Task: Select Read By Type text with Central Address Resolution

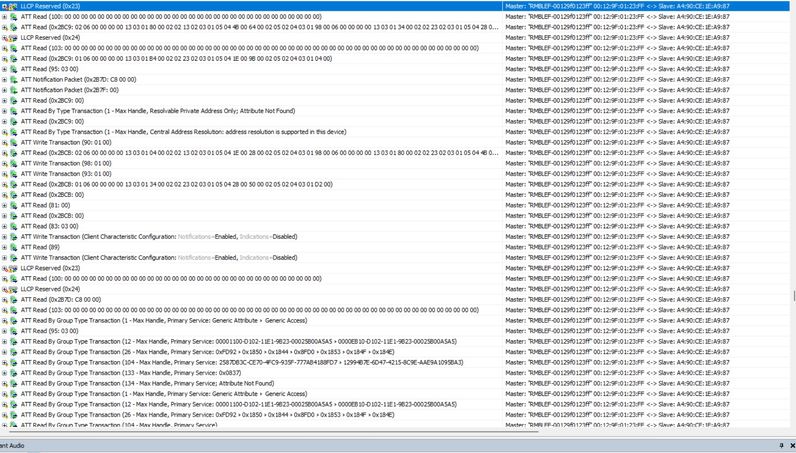Action: pos(183,132)
